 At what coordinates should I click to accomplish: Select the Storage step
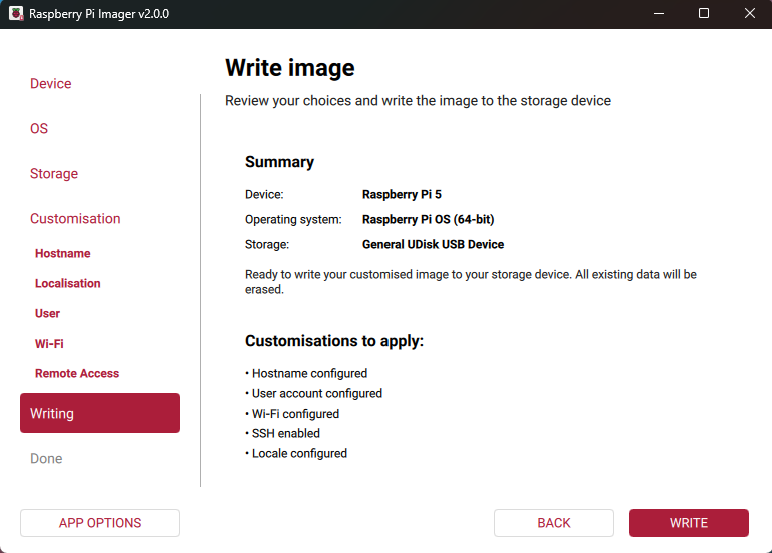coord(54,174)
